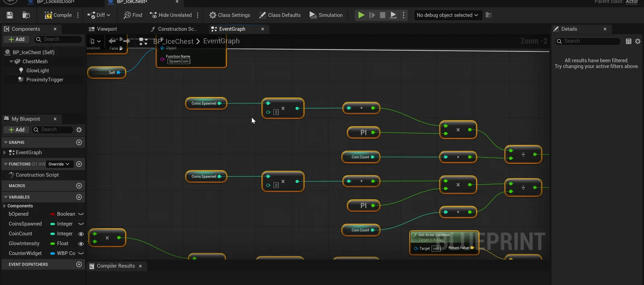Toggle property matrix view in Details

(x=629, y=41)
